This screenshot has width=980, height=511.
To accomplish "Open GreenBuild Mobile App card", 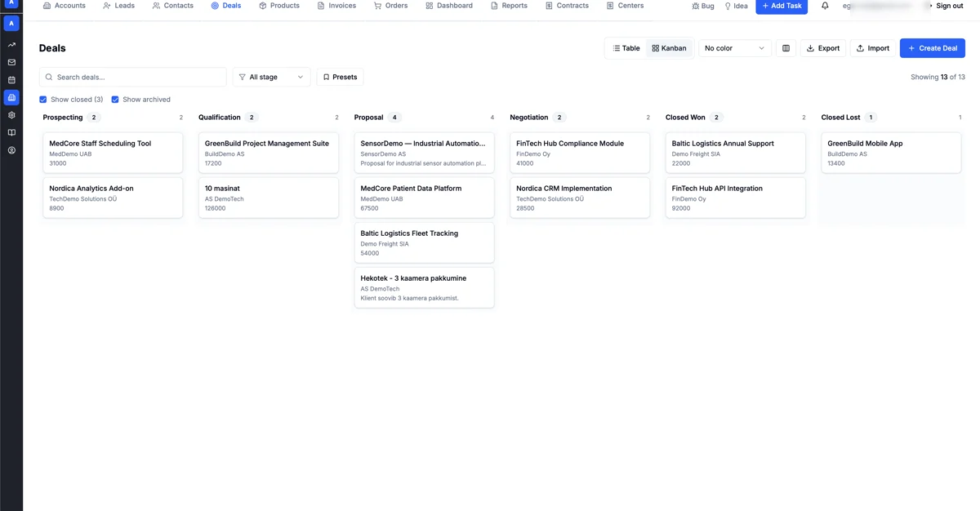I will tap(891, 153).
